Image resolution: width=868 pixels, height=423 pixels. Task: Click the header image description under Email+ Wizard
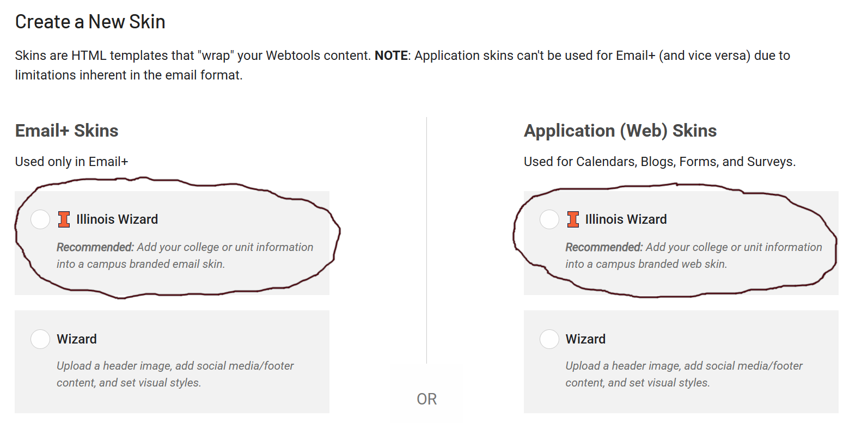click(x=175, y=374)
